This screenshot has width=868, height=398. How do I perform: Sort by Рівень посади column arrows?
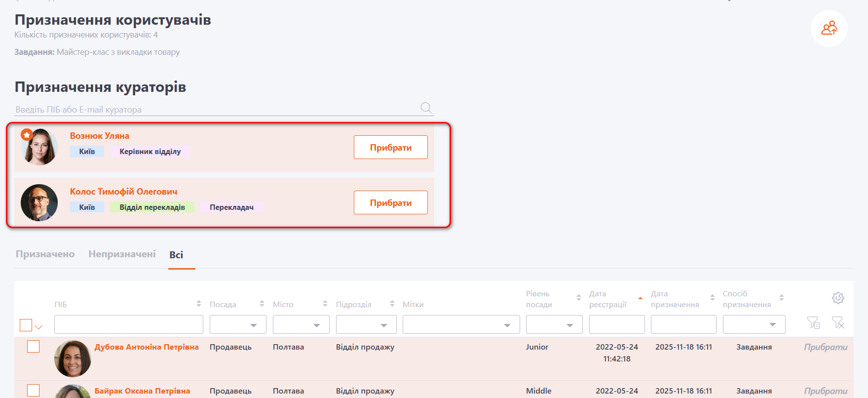(x=578, y=298)
